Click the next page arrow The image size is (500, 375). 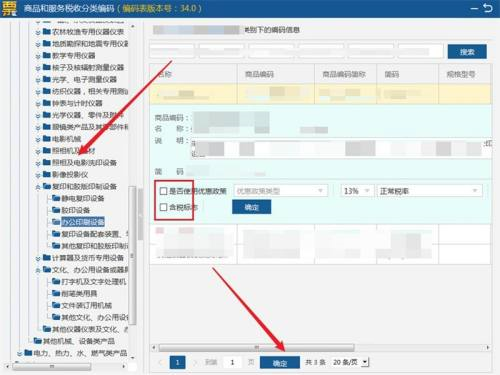[195, 362]
